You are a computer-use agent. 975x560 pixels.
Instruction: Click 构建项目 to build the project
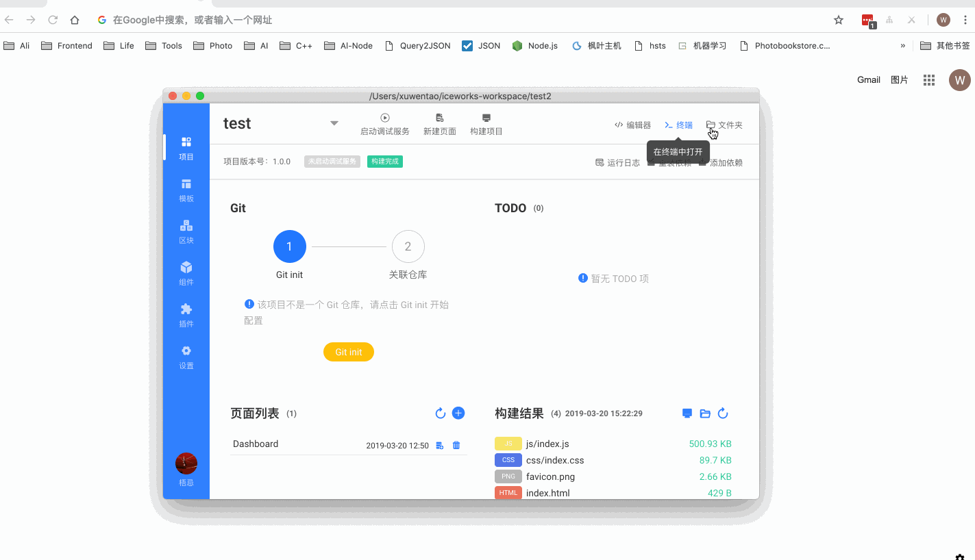tap(486, 125)
